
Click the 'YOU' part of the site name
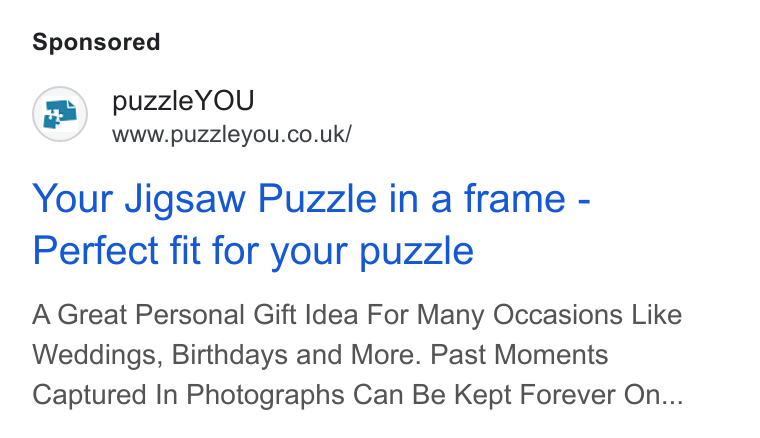(x=224, y=101)
